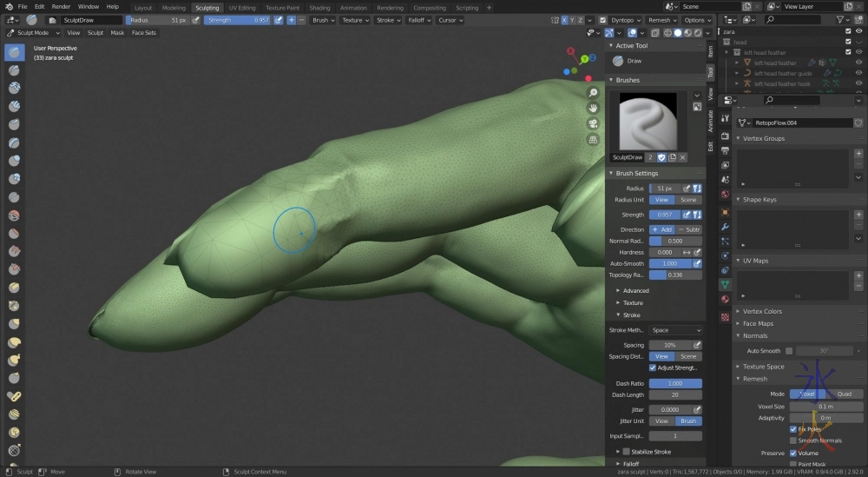This screenshot has height=477, width=868.
Task: Uncheck the Adjust Strength checkbox
Action: (653, 368)
